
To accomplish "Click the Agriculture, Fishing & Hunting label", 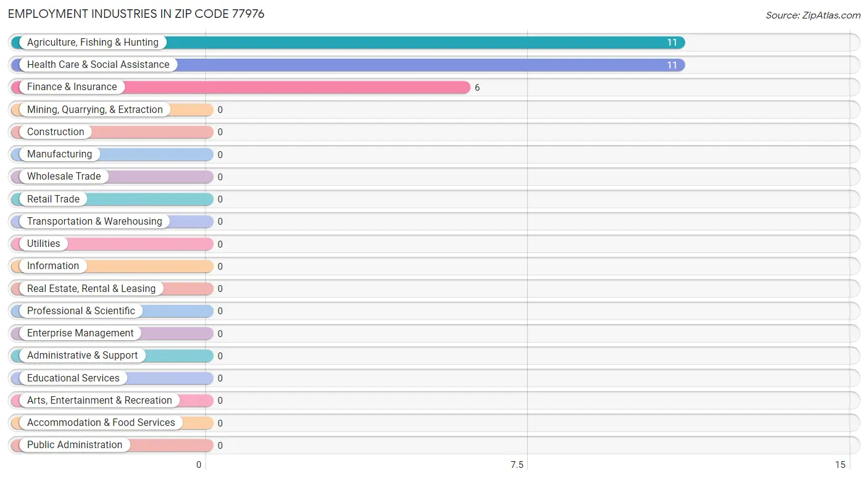I will pos(93,43).
